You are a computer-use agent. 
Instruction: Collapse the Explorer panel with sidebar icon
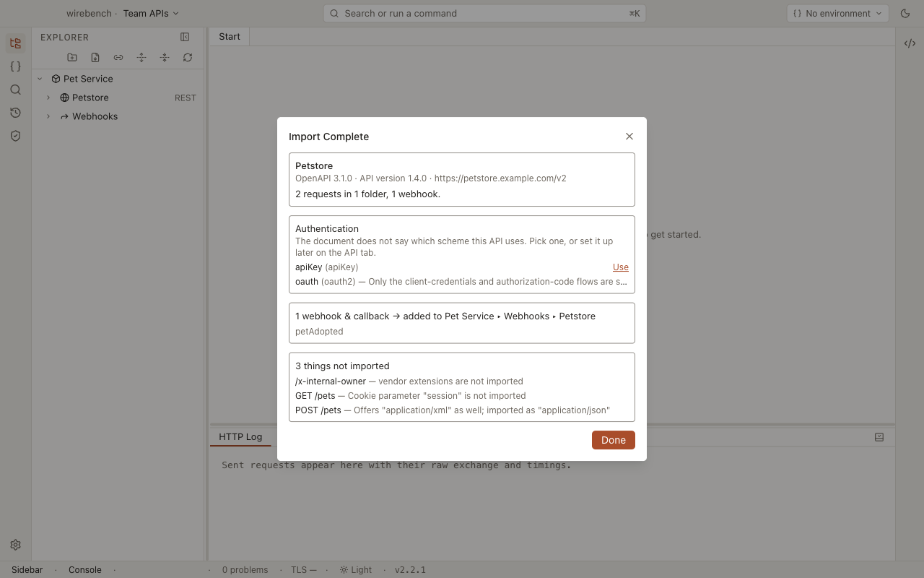pyautogui.click(x=185, y=37)
